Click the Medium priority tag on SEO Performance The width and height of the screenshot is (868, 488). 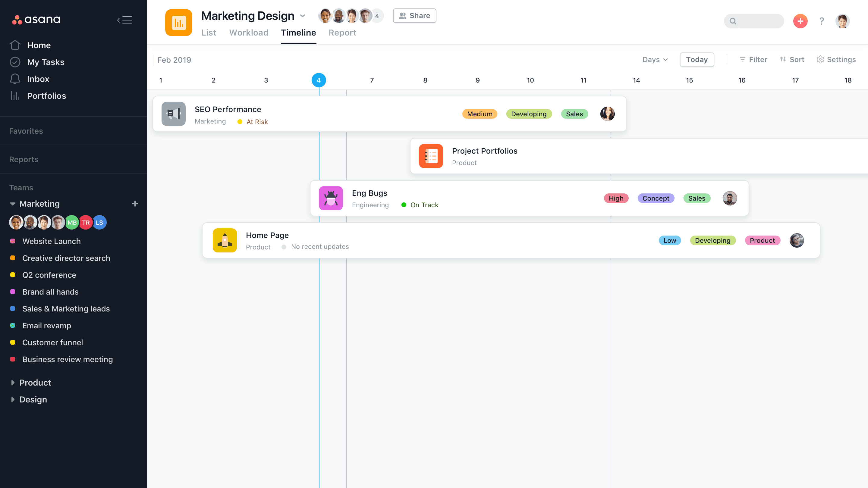[x=480, y=114]
